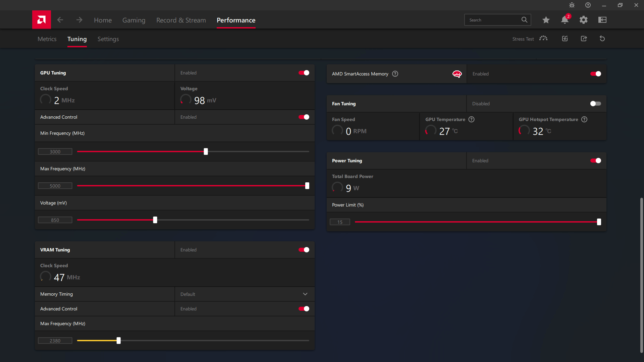This screenshot has height=362, width=644.
Task: Select the Performance tab
Action: 236,20
